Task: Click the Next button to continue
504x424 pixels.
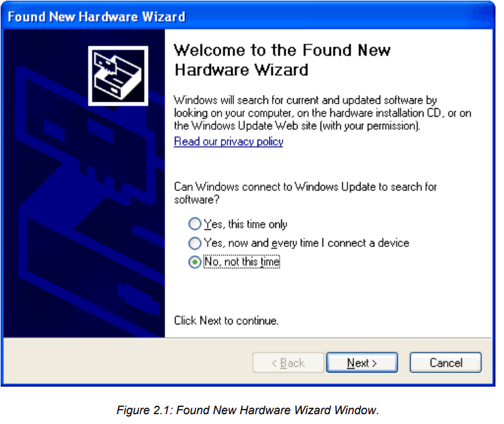Action: 362,363
